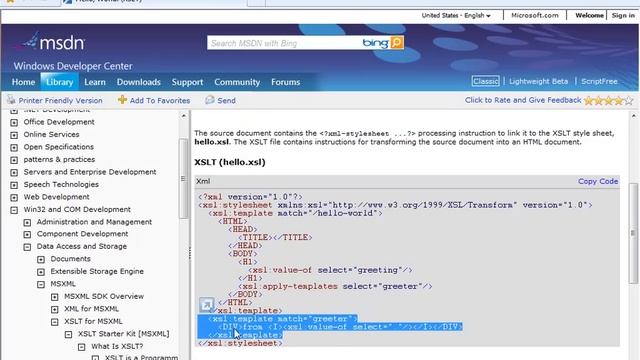Select MSXML SDK Overview in the tree

(104, 296)
